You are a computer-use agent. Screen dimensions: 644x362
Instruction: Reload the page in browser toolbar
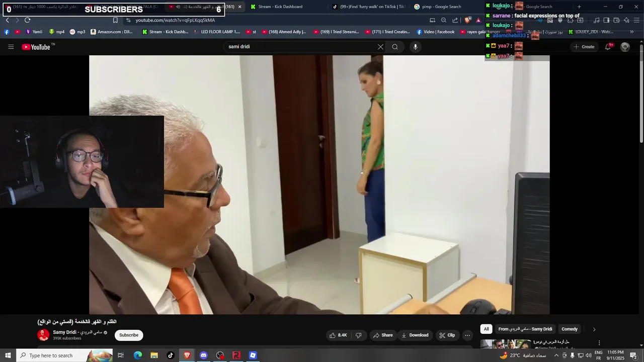27,20
